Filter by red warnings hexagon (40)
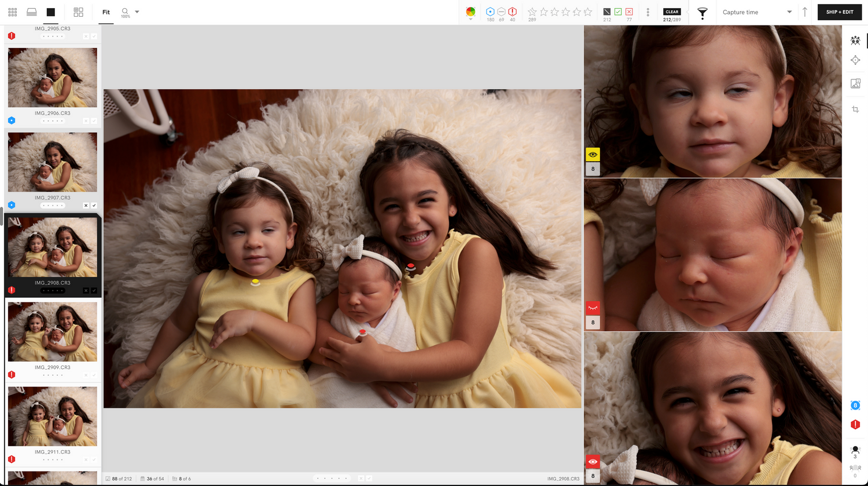 (512, 12)
